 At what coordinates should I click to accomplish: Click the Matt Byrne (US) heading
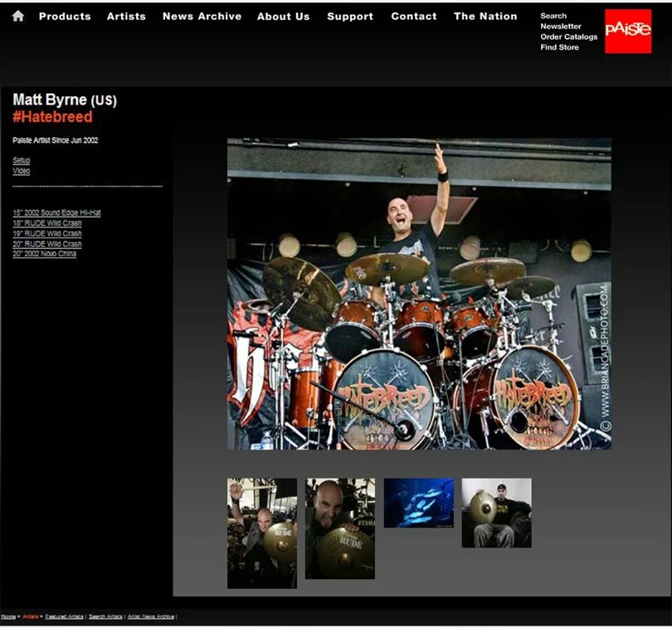point(65,100)
